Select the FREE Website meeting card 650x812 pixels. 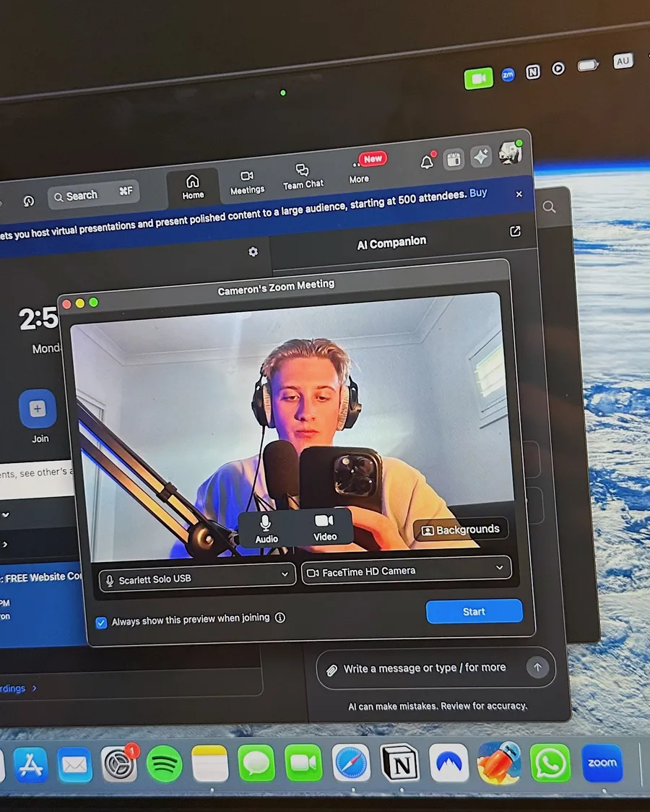41,605
